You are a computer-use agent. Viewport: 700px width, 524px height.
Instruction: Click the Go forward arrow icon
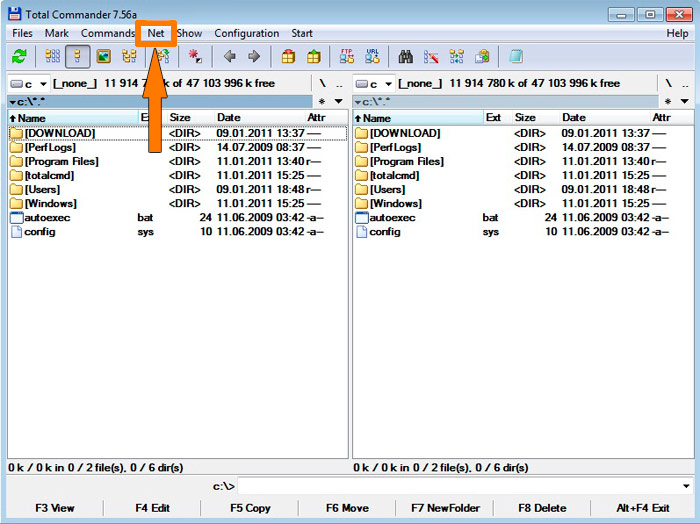pyautogui.click(x=254, y=57)
